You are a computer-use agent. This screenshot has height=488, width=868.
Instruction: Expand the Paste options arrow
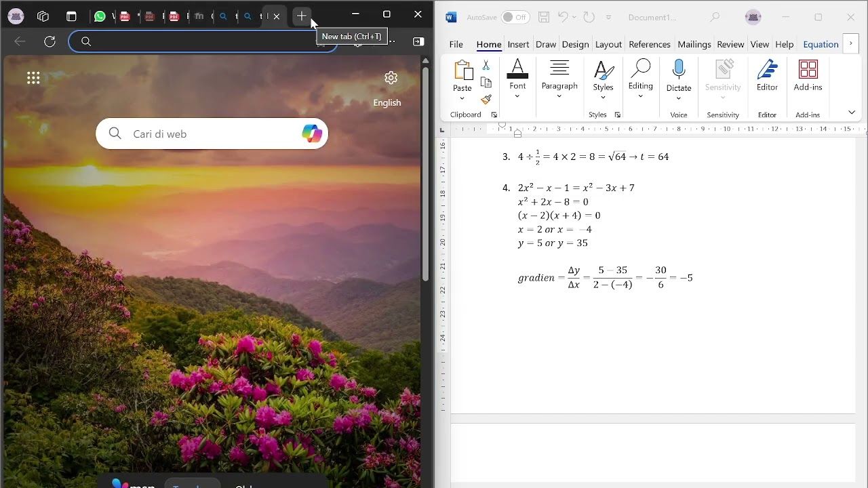tap(462, 99)
